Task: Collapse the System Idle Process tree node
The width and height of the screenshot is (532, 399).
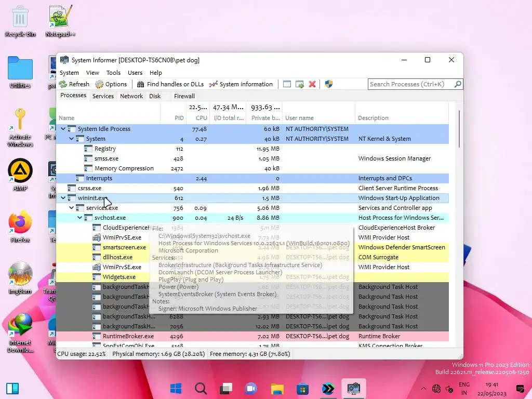Action: pyautogui.click(x=63, y=129)
